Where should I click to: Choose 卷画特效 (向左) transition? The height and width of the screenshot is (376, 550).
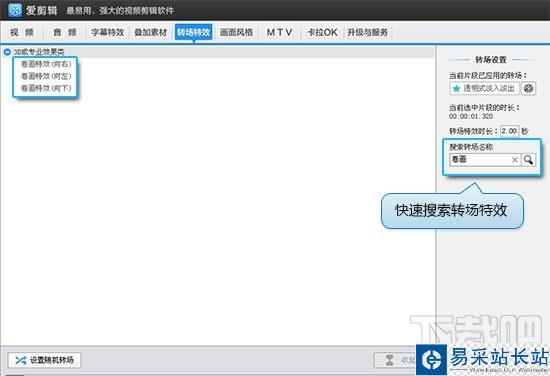click(x=46, y=76)
